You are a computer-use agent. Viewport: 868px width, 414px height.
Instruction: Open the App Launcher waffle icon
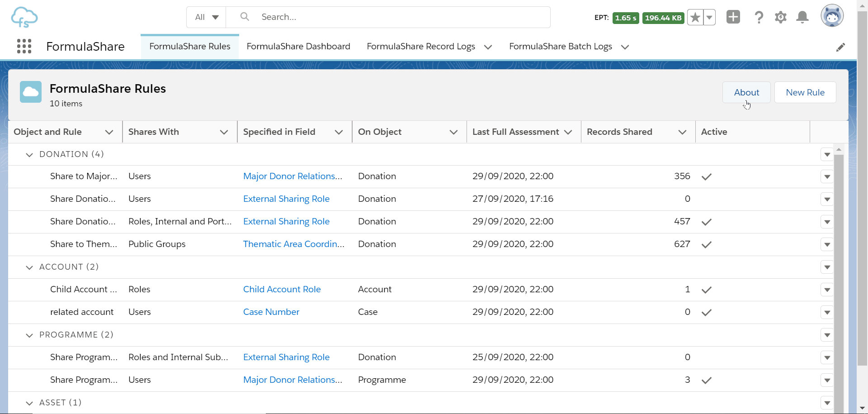[x=24, y=46]
